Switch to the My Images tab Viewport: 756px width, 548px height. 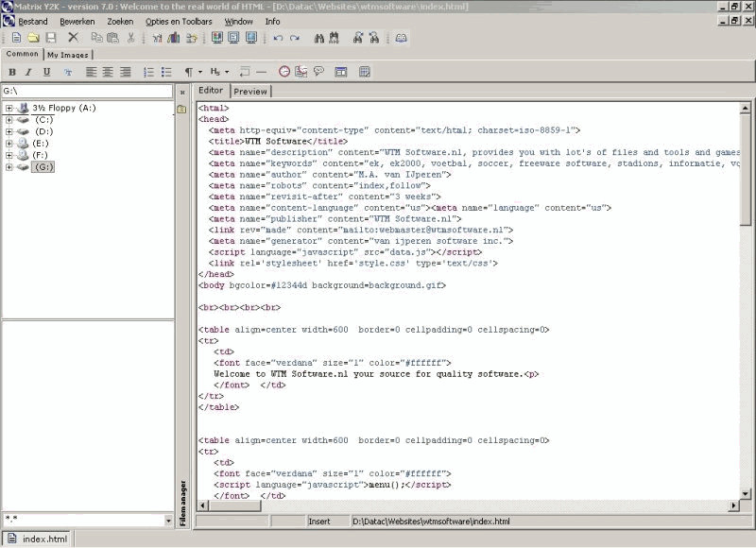pos(68,55)
